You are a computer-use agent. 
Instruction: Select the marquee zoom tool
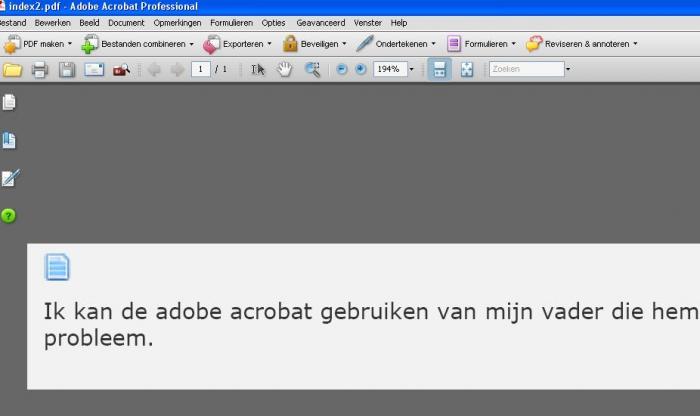312,70
